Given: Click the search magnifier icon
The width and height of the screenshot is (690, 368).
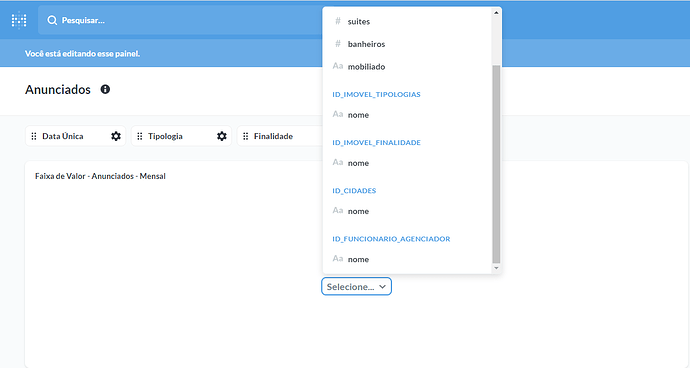Looking at the screenshot, I should point(52,20).
